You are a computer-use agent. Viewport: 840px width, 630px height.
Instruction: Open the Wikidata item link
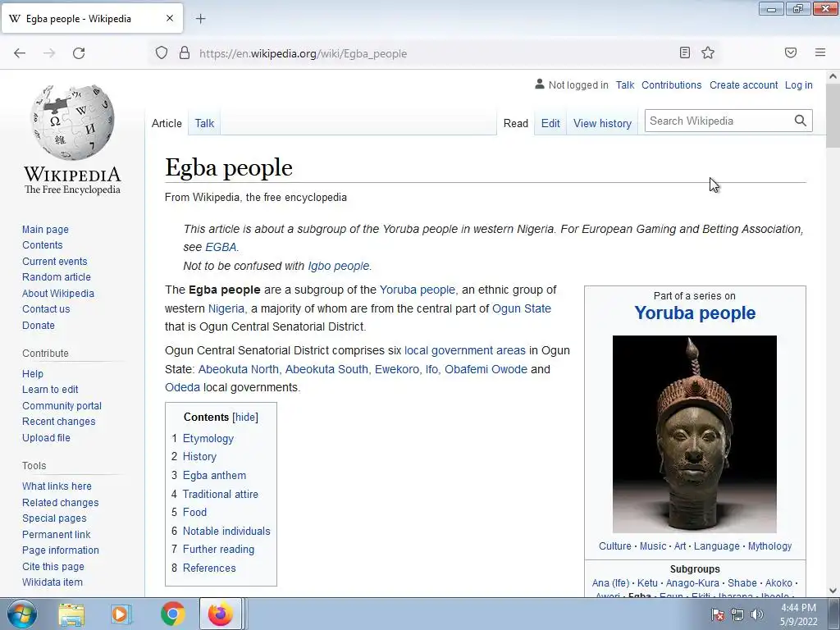(52, 582)
